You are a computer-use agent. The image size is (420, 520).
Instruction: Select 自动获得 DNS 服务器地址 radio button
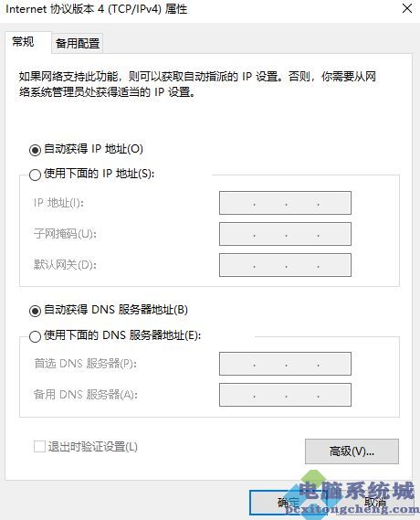pos(35,311)
